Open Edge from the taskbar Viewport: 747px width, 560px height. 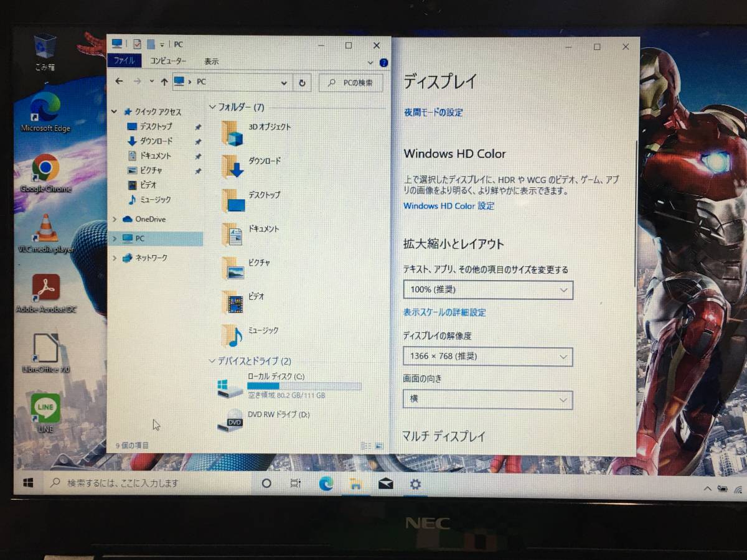326,483
